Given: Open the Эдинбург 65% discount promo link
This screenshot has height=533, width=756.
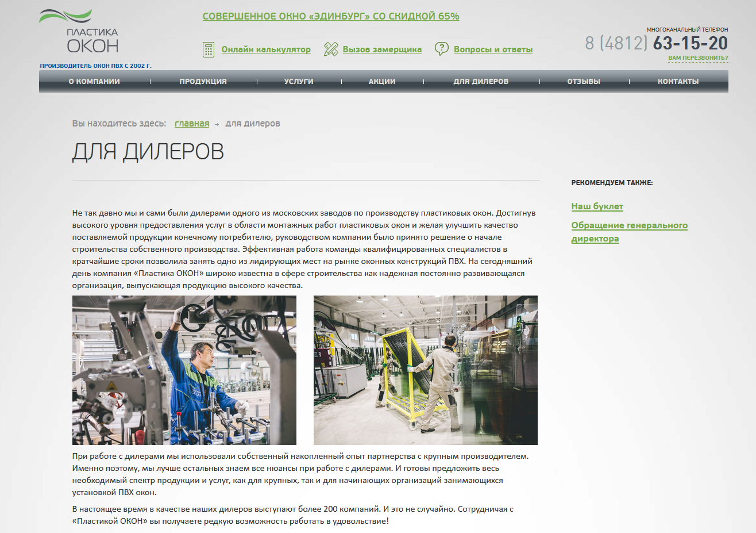Looking at the screenshot, I should (x=331, y=16).
